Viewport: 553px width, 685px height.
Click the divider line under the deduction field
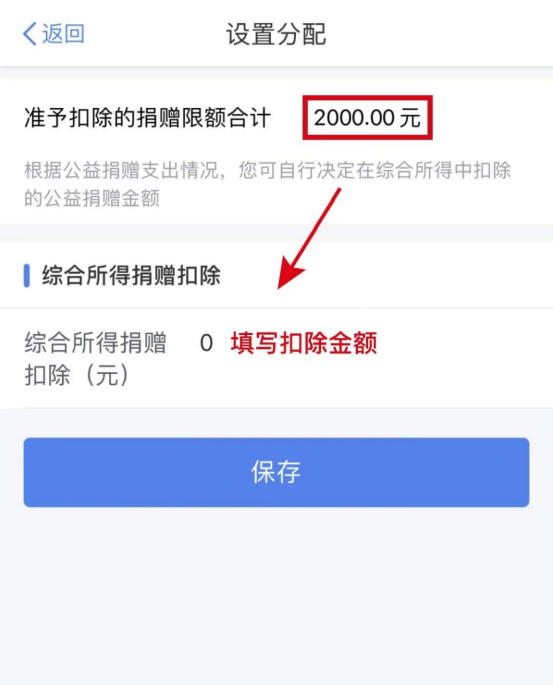[288, 408]
